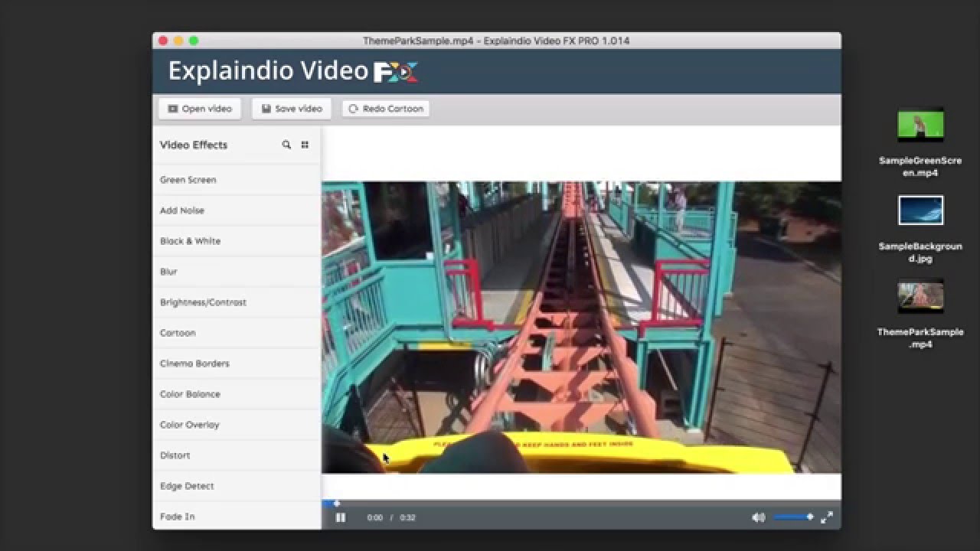The image size is (980, 551).
Task: Choose the Distort effect
Action: click(237, 455)
